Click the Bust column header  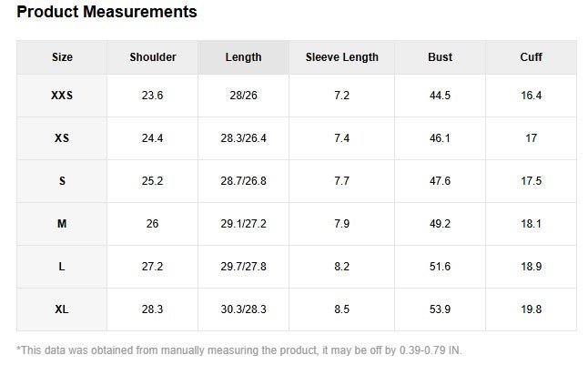coord(440,57)
